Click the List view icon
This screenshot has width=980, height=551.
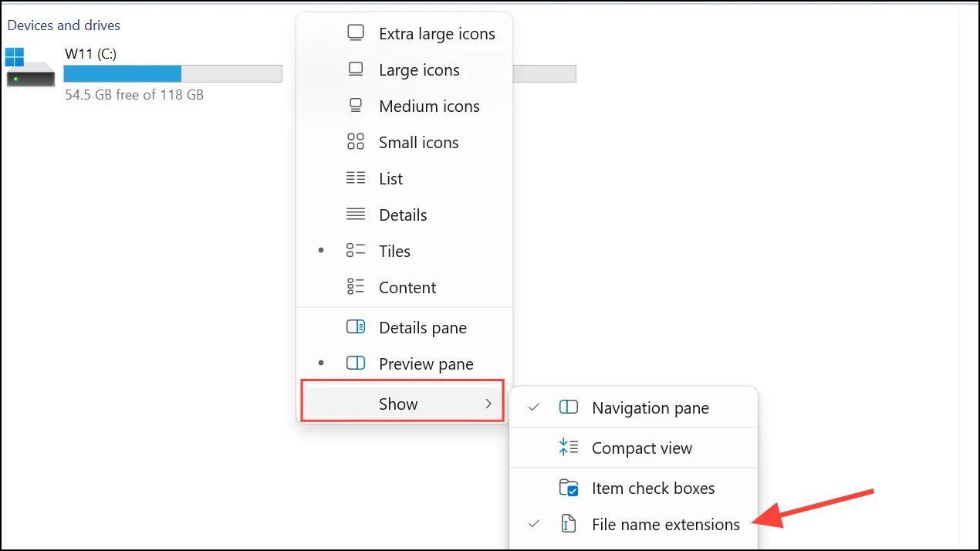pos(356,178)
